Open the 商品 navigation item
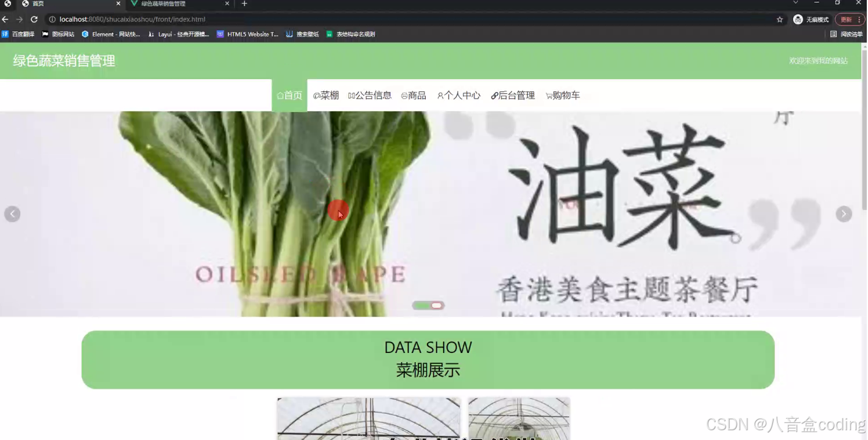This screenshot has width=868, height=440. (x=414, y=96)
